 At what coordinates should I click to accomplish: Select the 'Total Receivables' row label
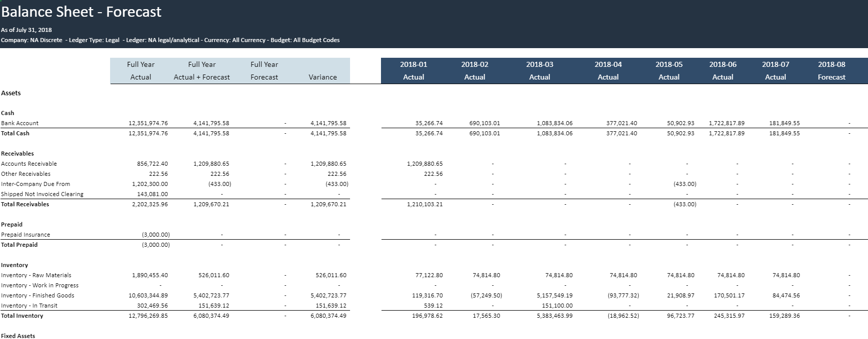coord(25,204)
